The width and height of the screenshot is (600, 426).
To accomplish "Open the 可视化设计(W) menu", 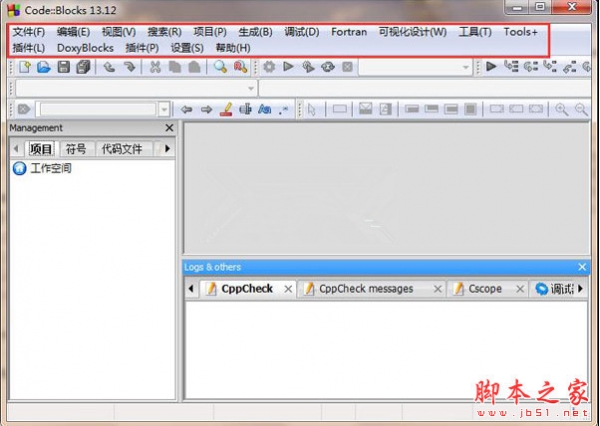I will pyautogui.click(x=412, y=32).
